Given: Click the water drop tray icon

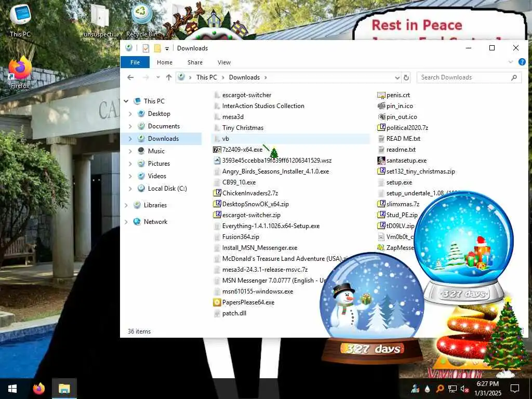Looking at the screenshot, I should [x=428, y=389].
